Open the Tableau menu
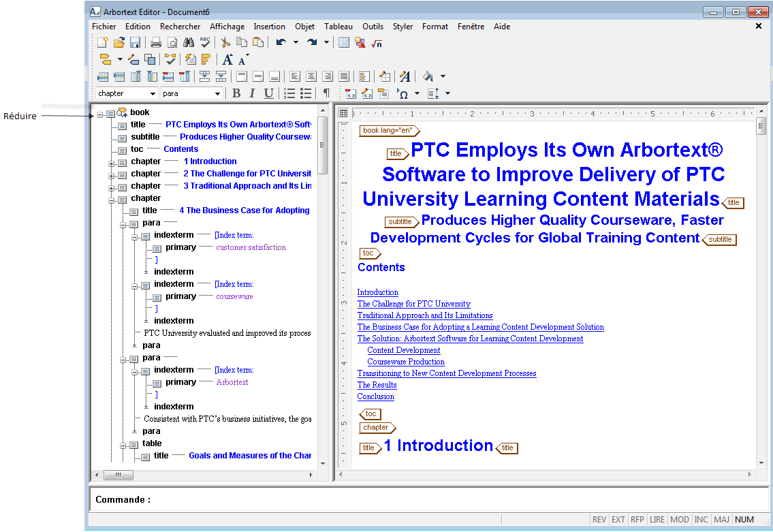This screenshot has width=773, height=532. pyautogui.click(x=338, y=27)
